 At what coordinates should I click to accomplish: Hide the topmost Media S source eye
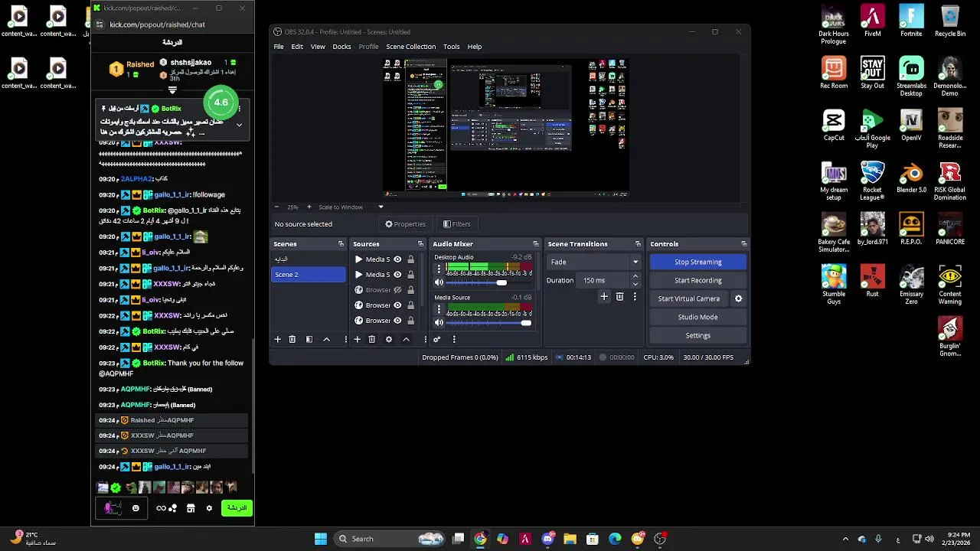[397, 259]
